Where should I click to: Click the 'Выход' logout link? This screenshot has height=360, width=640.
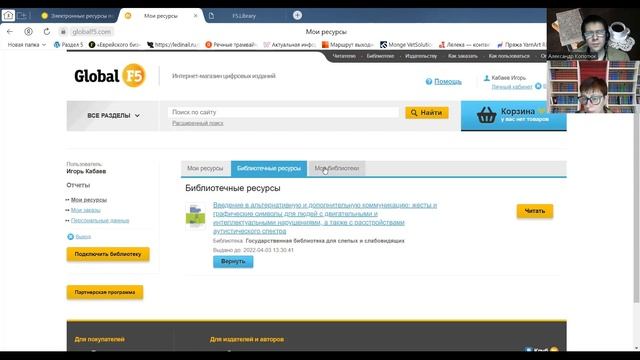(83, 237)
